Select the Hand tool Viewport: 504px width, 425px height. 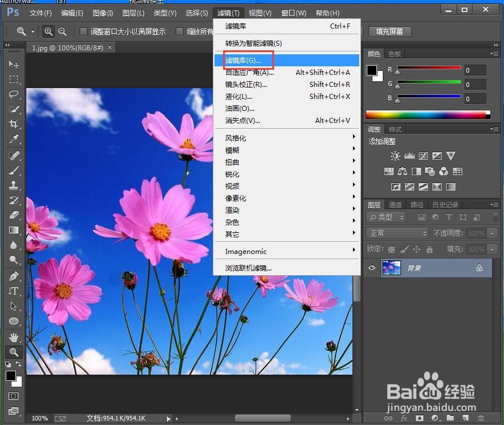tap(14, 337)
